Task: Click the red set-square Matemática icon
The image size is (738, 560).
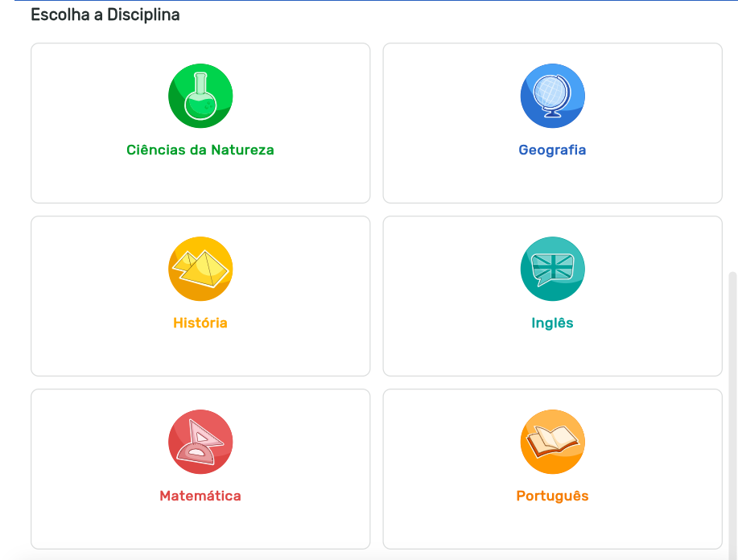Action: point(200,442)
